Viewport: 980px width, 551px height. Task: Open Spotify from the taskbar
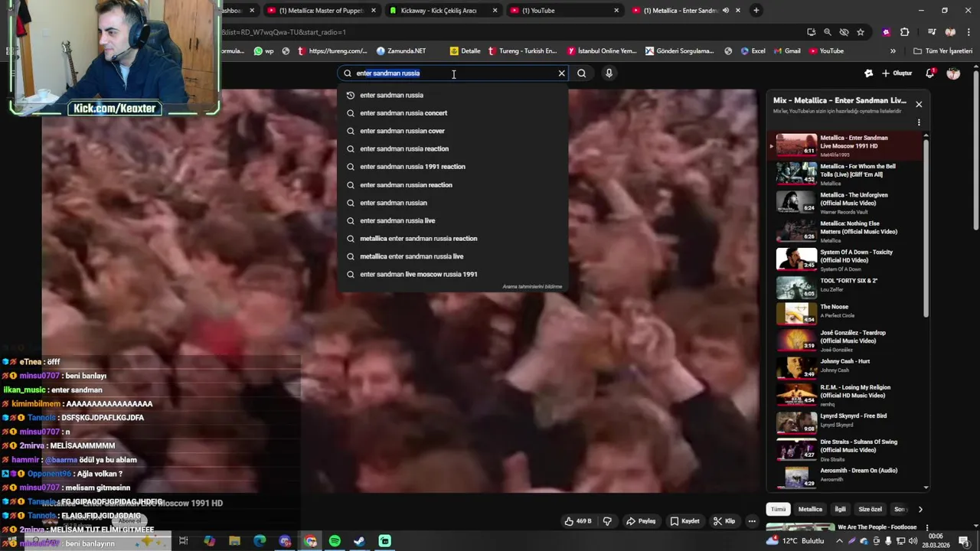click(x=335, y=541)
